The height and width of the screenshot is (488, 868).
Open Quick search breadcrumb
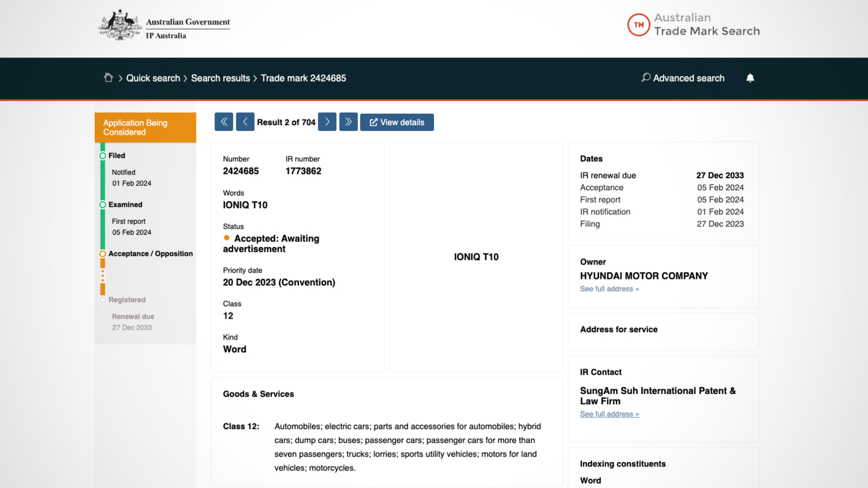[x=153, y=78]
